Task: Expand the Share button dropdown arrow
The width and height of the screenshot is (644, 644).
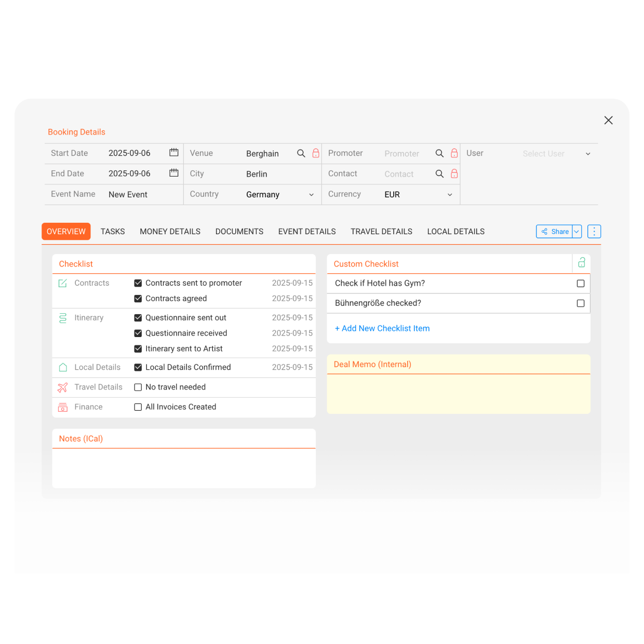Action: tap(576, 231)
